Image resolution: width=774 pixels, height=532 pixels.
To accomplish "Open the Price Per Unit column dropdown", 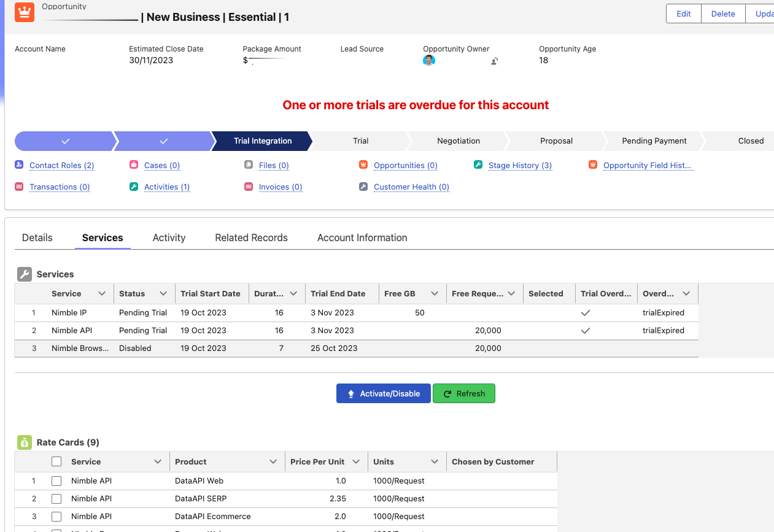I will pos(355,461).
